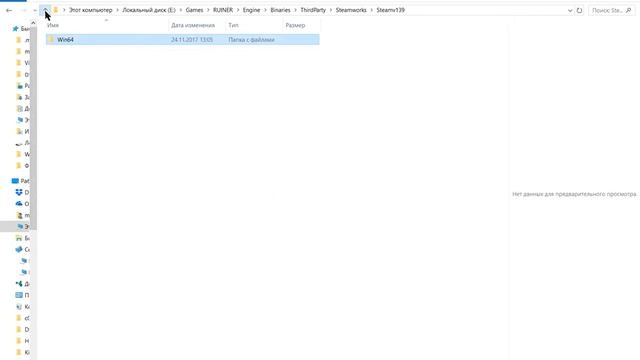640x360 pixels.
Task: Open the address bar history dropdown
Action: pos(570,11)
